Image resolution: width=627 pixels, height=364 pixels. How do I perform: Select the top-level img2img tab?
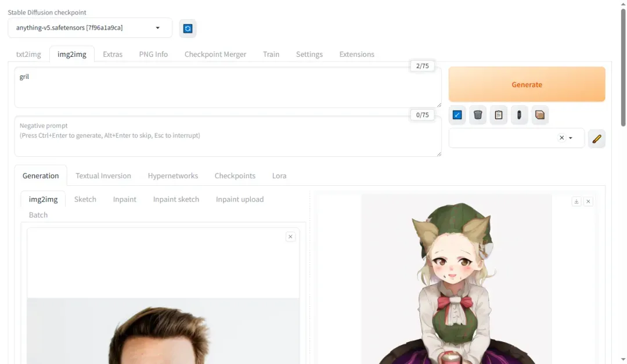72,54
